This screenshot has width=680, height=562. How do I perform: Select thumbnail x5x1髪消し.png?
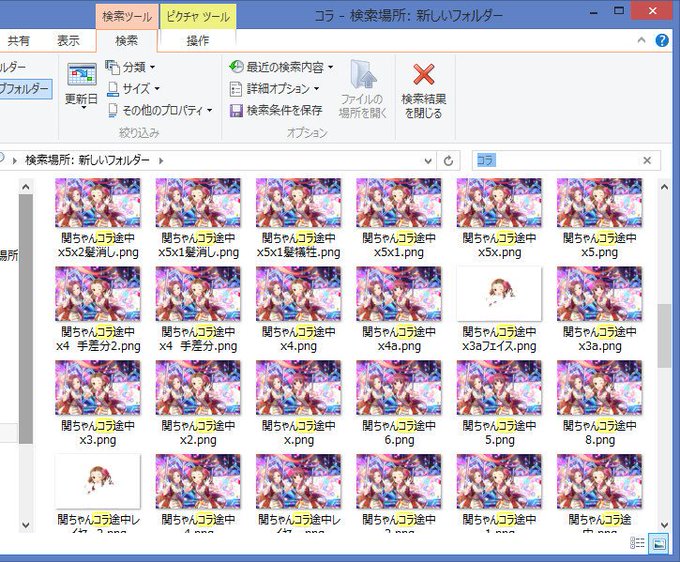[x=198, y=203]
